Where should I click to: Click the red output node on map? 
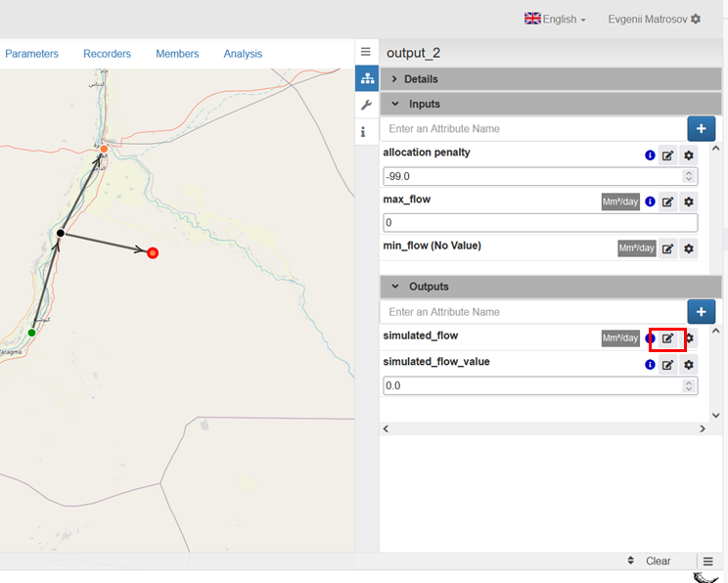point(153,253)
